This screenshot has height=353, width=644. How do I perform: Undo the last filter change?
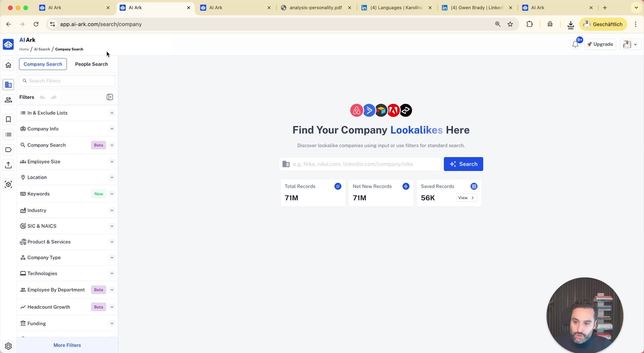[x=42, y=97]
